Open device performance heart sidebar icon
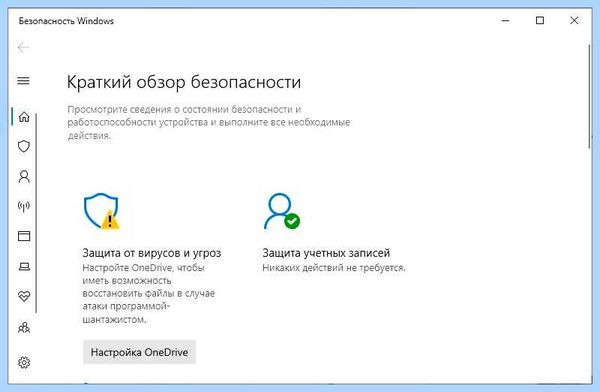The image size is (600, 392). click(24, 296)
